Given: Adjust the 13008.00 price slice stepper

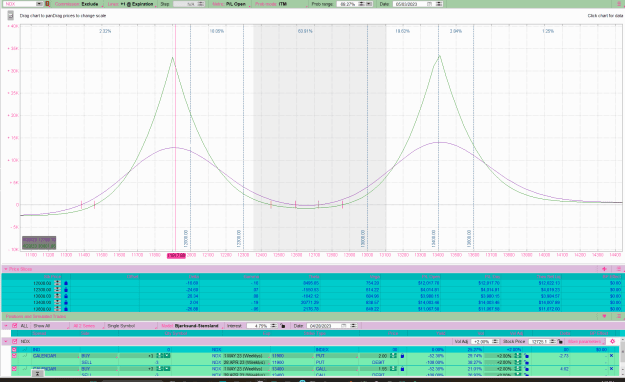Looking at the screenshot, I should click(57, 296).
